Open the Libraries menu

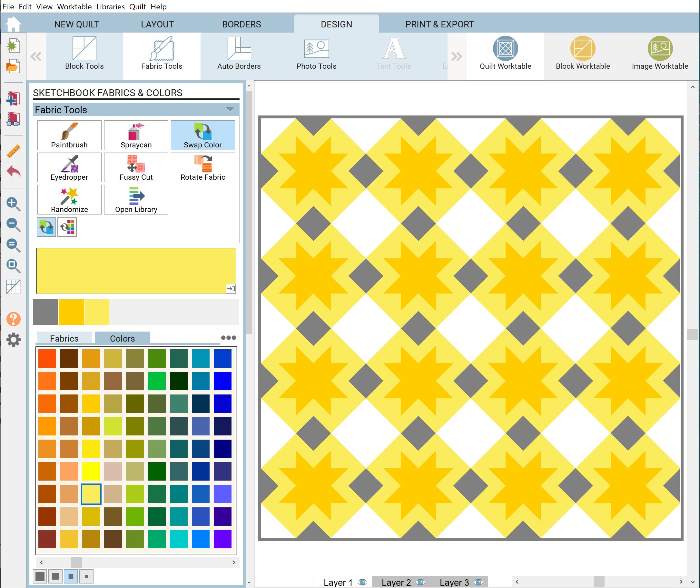[110, 7]
